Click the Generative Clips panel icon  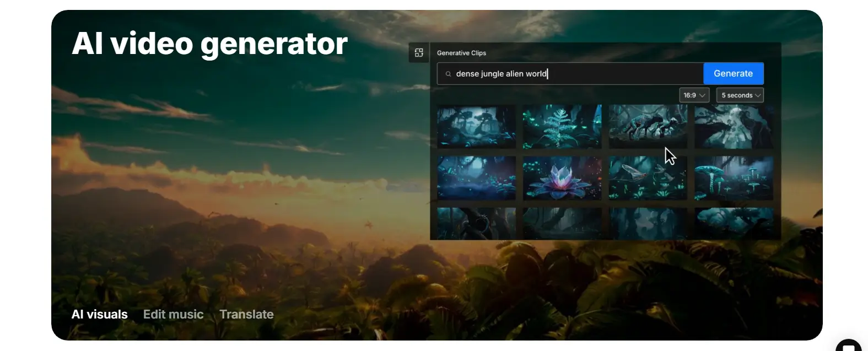[419, 53]
